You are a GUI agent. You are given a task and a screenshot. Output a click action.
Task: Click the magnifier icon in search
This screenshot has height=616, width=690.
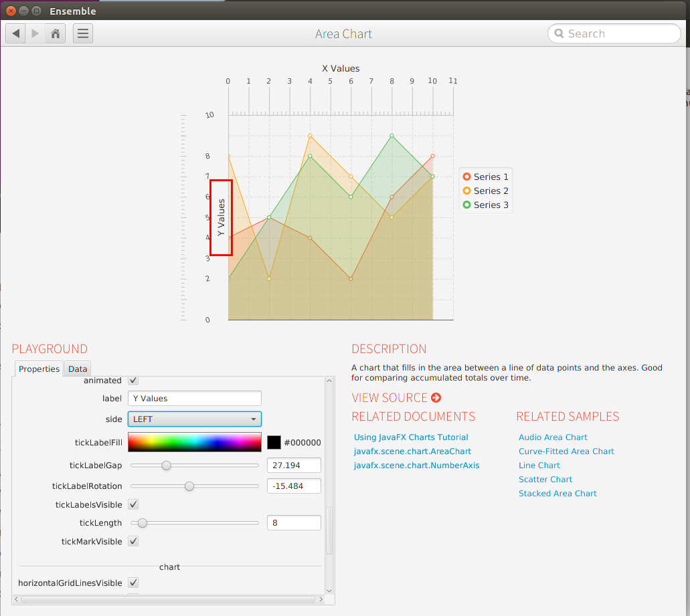pyautogui.click(x=559, y=33)
